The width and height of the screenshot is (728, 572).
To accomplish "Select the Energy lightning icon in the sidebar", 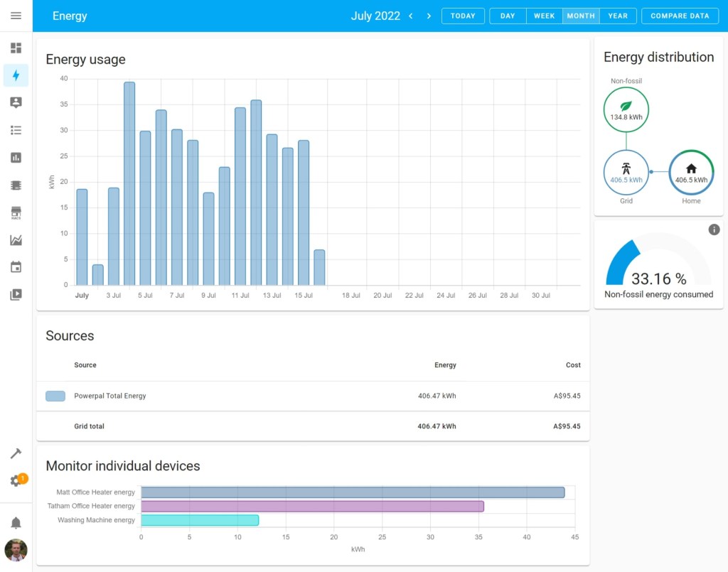I will pyautogui.click(x=16, y=75).
